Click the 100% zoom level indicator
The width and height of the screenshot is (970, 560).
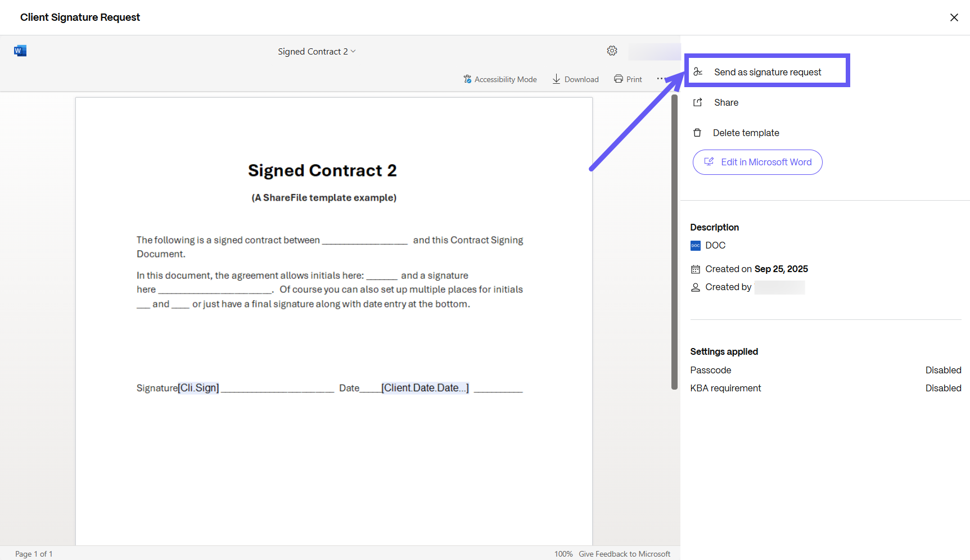(563, 554)
